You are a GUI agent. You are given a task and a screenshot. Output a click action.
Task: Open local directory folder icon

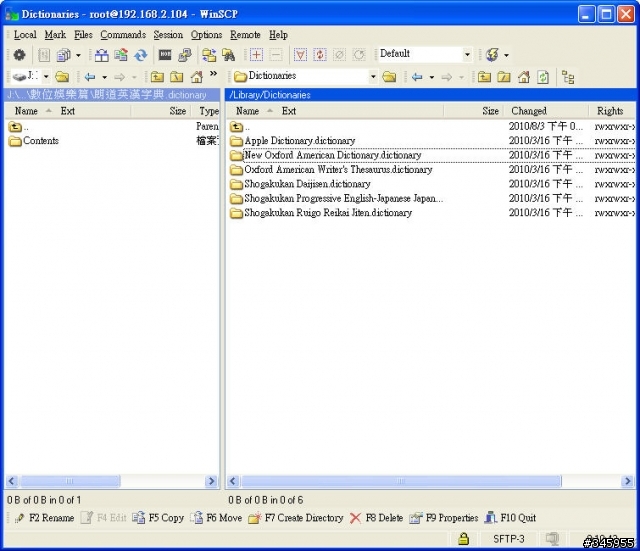pyautogui.click(x=62, y=77)
